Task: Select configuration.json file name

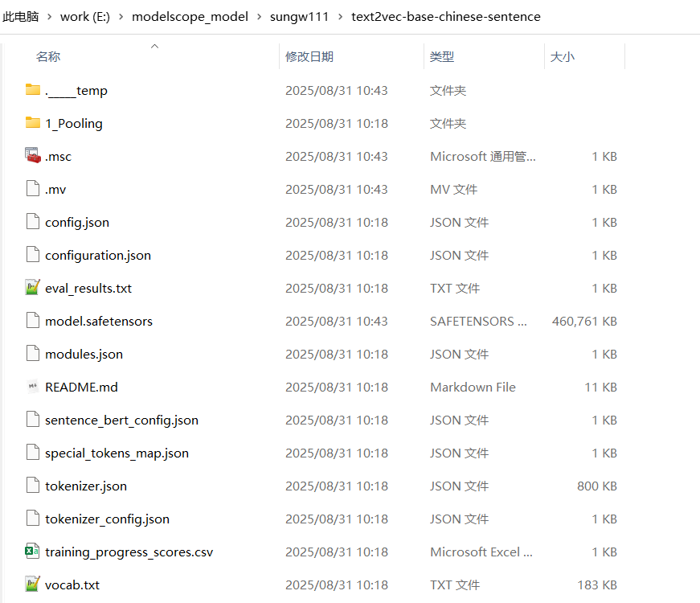Action: (x=98, y=256)
